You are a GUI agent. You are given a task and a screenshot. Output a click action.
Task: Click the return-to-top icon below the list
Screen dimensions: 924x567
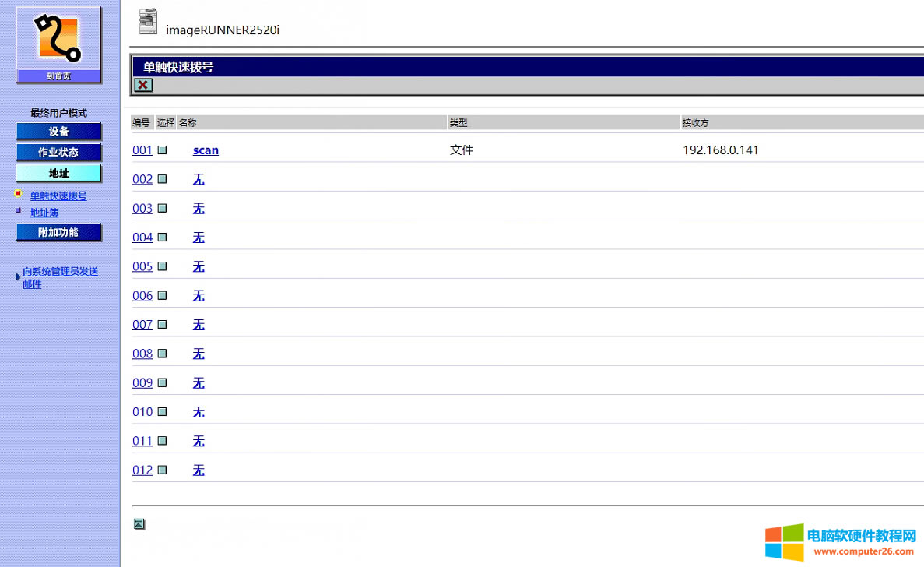coord(139,523)
